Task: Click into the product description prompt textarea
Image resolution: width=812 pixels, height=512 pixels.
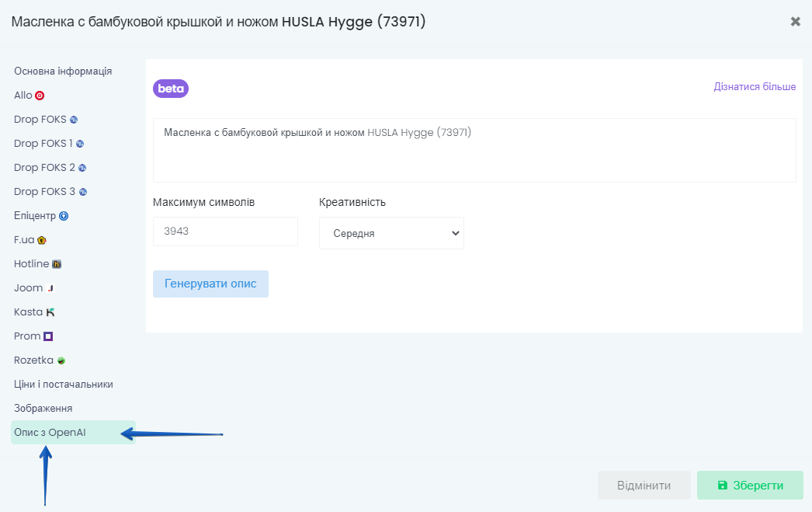Action: (474, 150)
